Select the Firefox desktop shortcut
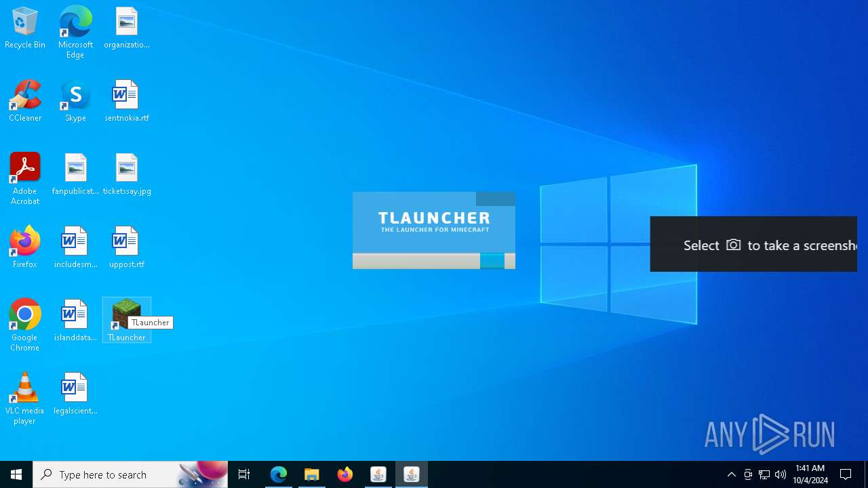This screenshot has width=868, height=488. [x=25, y=248]
